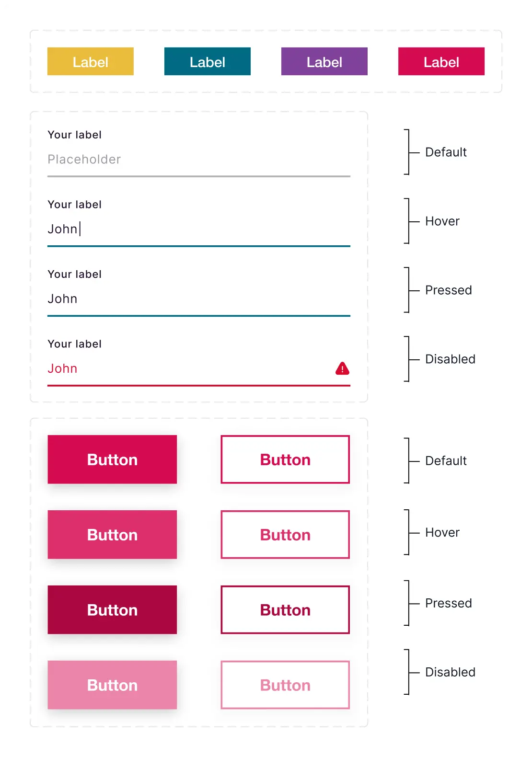Click the pressed outlined Button
532x757 pixels.
coord(285,610)
